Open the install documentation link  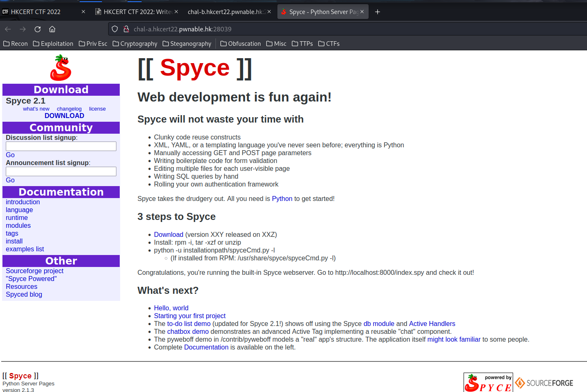coord(14,241)
